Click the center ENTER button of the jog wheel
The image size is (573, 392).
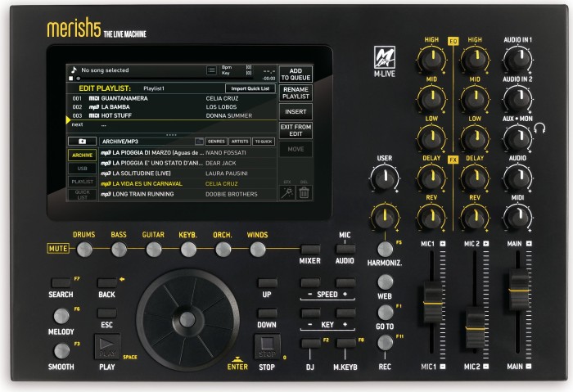(x=187, y=319)
